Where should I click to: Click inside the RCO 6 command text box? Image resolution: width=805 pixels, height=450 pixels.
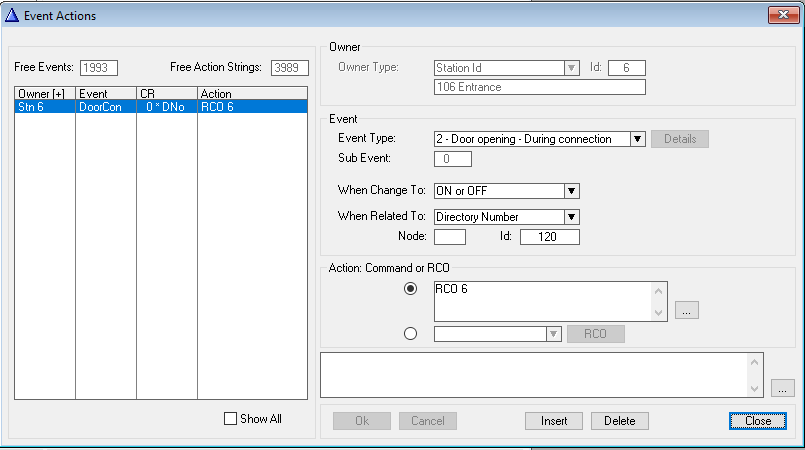pos(542,301)
